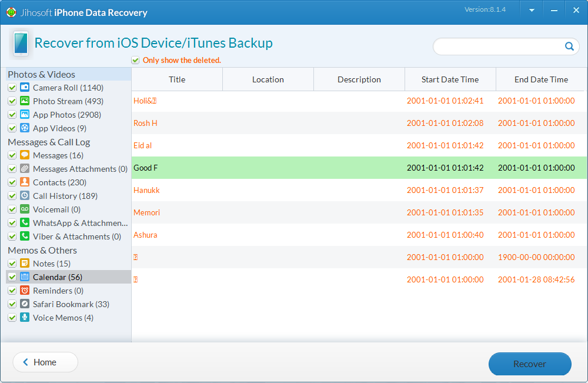Click the Title column header
The image size is (588, 383).
176,79
